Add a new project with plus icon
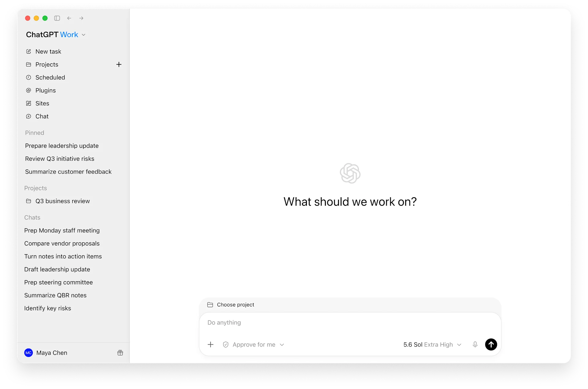This screenshot has height=389, width=588. click(x=119, y=64)
